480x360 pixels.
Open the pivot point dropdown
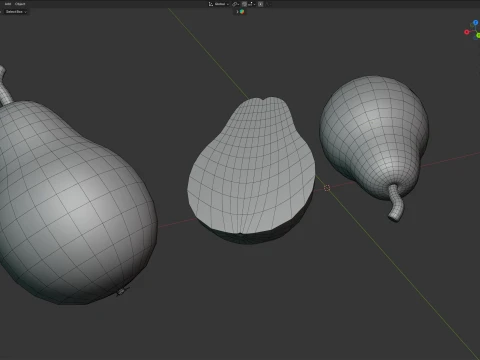pos(235,4)
